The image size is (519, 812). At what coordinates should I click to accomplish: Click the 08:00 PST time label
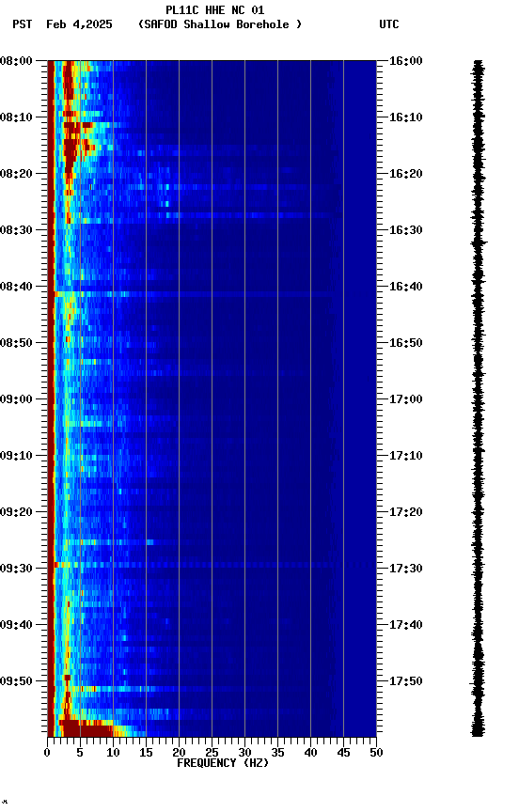coord(16,61)
